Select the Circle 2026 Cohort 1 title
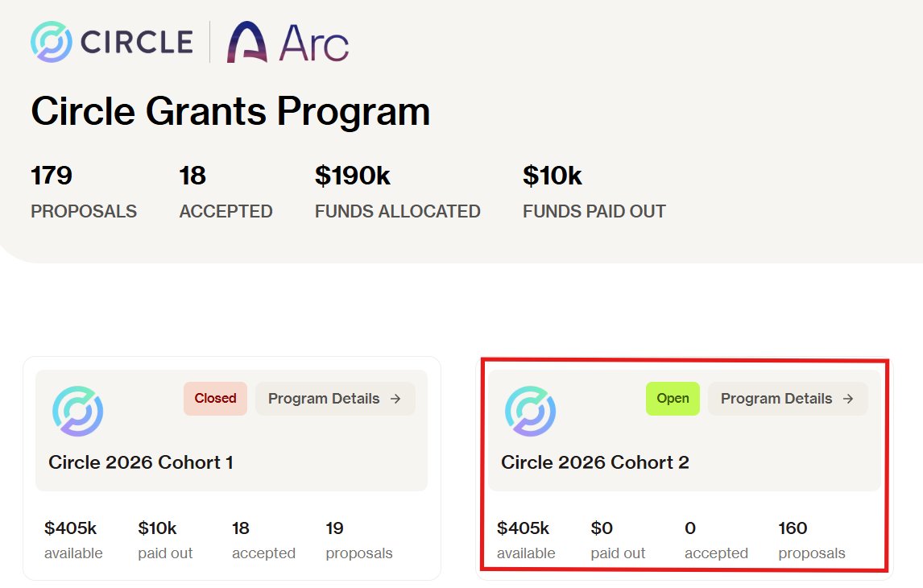This screenshot has height=588, width=923. pos(141,462)
